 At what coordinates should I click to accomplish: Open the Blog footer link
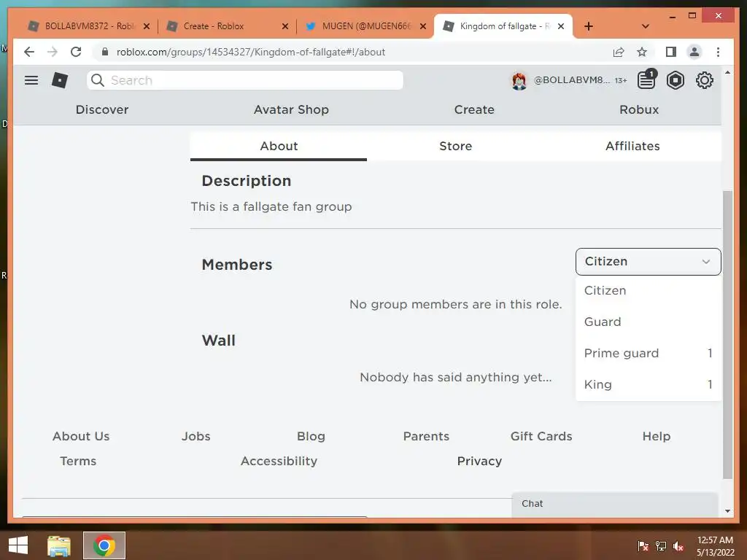311,436
